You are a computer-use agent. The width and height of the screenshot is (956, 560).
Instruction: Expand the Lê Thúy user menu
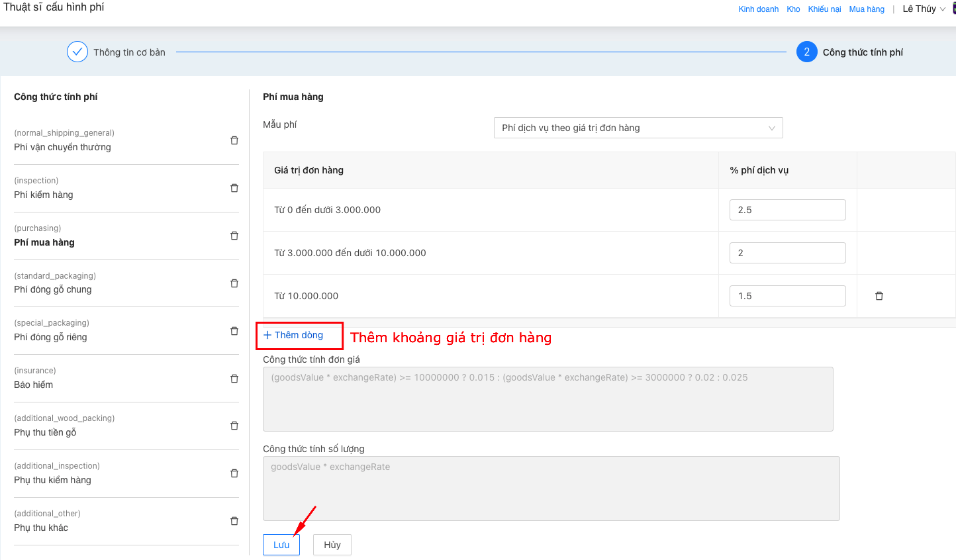click(923, 9)
